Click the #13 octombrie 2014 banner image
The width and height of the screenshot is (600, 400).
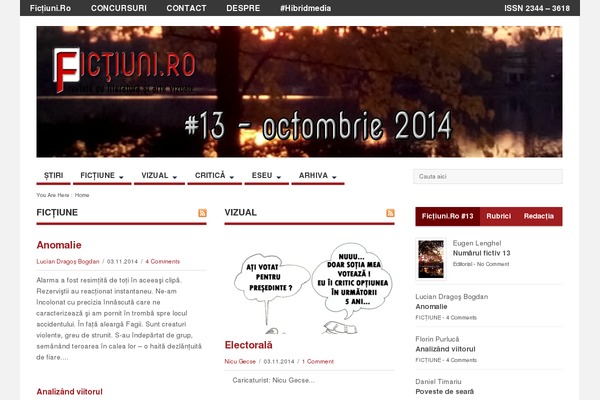pos(299,91)
